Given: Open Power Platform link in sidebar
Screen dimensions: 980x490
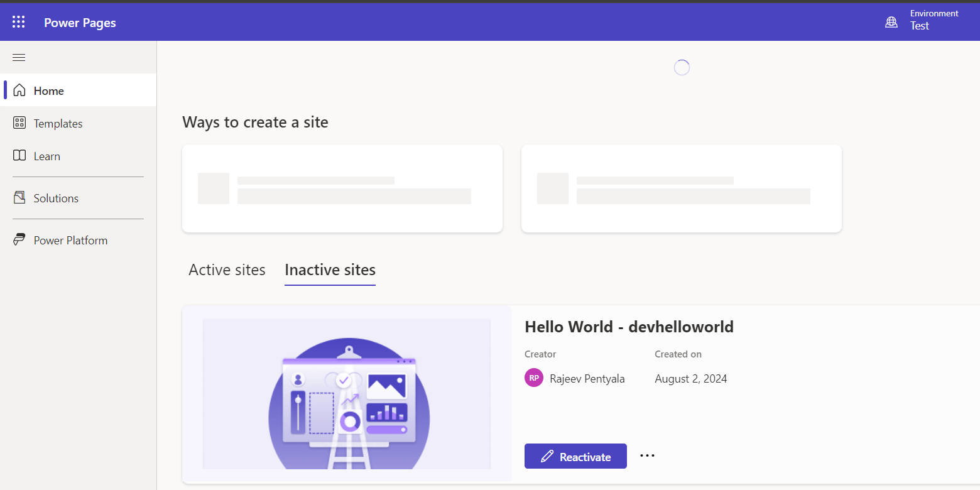Looking at the screenshot, I should (x=79, y=240).
